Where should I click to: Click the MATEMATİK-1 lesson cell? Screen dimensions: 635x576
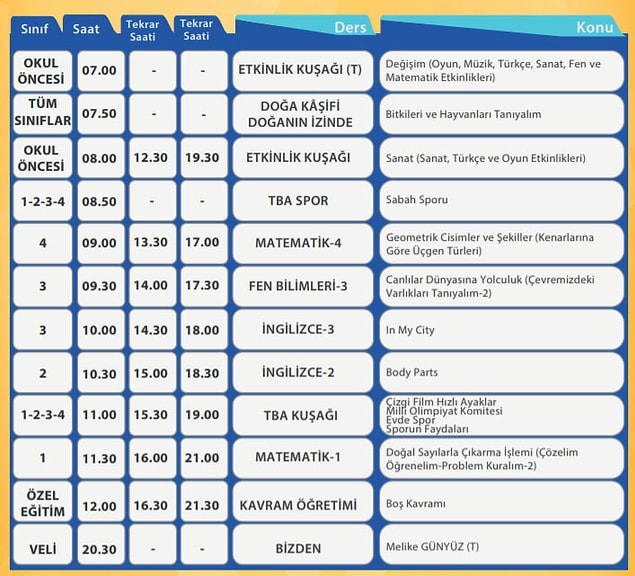[303, 459]
